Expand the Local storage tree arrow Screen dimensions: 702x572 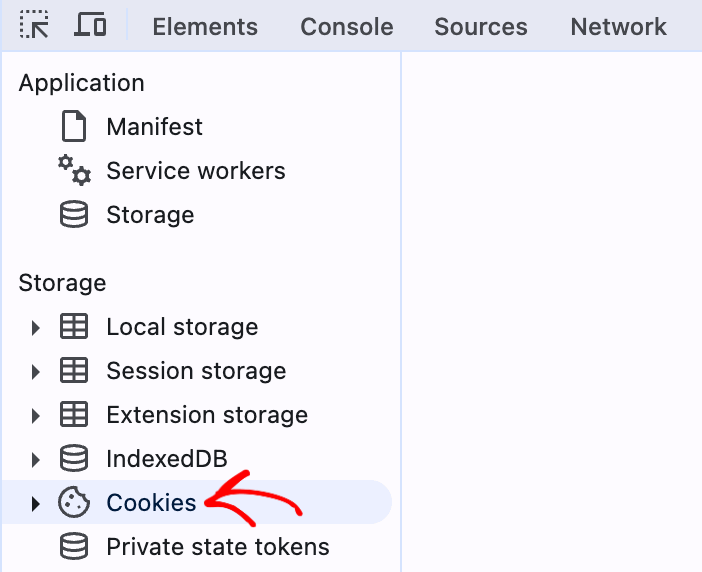tap(35, 328)
